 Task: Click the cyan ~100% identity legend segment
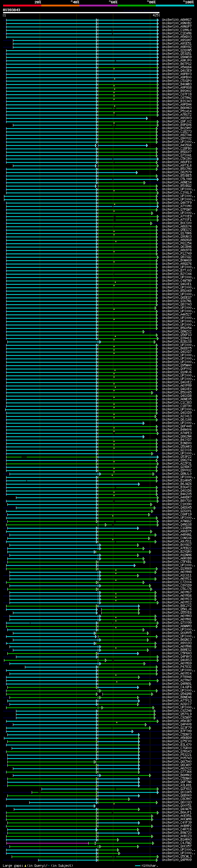[175, 6]
